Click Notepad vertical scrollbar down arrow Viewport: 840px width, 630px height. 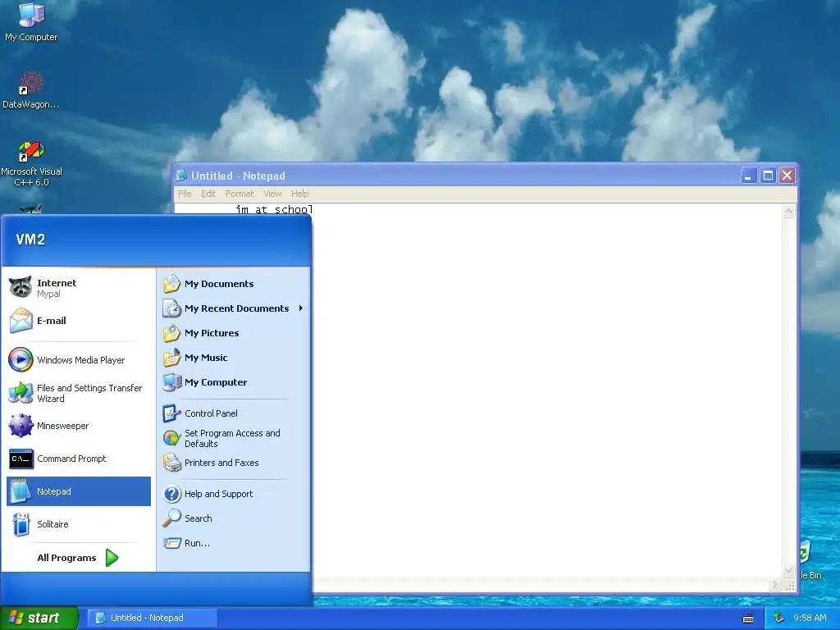tap(788, 571)
